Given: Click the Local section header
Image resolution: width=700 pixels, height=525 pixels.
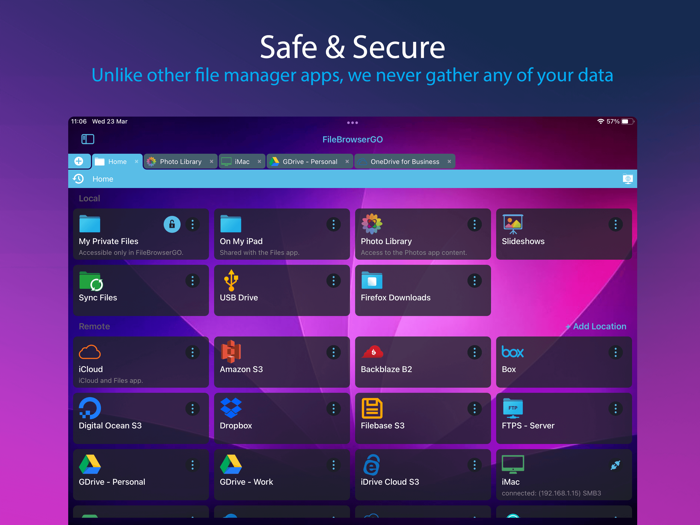Looking at the screenshot, I should [89, 198].
